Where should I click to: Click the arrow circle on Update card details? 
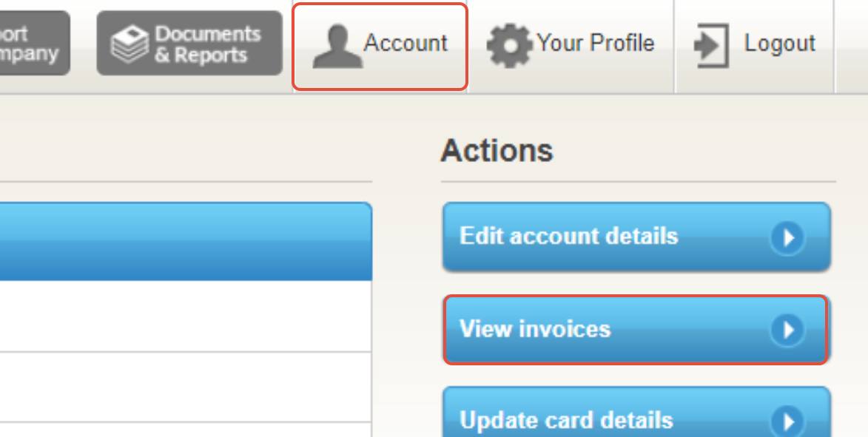click(x=787, y=421)
